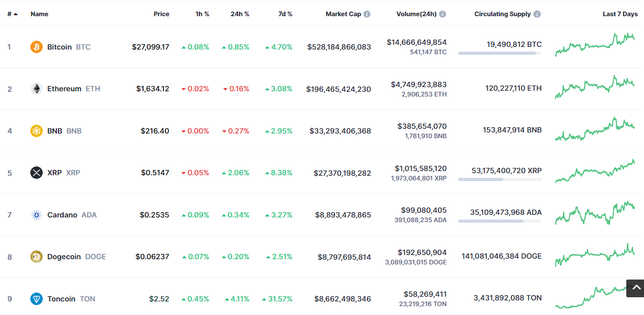The height and width of the screenshot is (315, 644).
Task: Click Toncoin price $2.52
Action: 159,299
